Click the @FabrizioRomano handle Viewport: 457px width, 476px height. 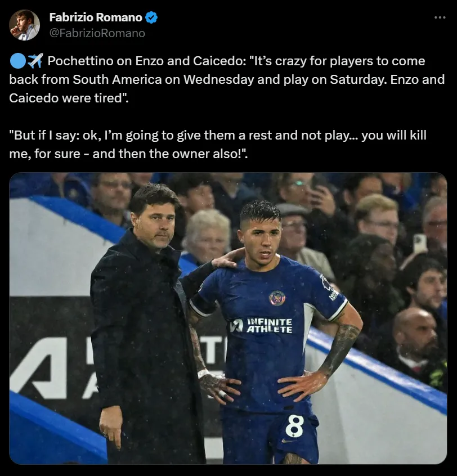tap(97, 33)
